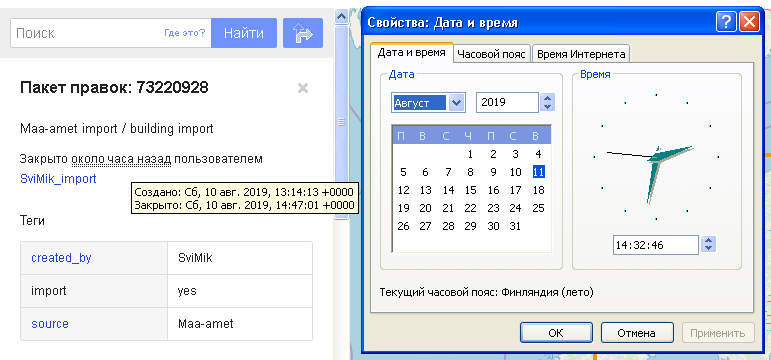The width and height of the screenshot is (771, 360).
Task: Click the Maa-amet value cell
Action: 239,324
